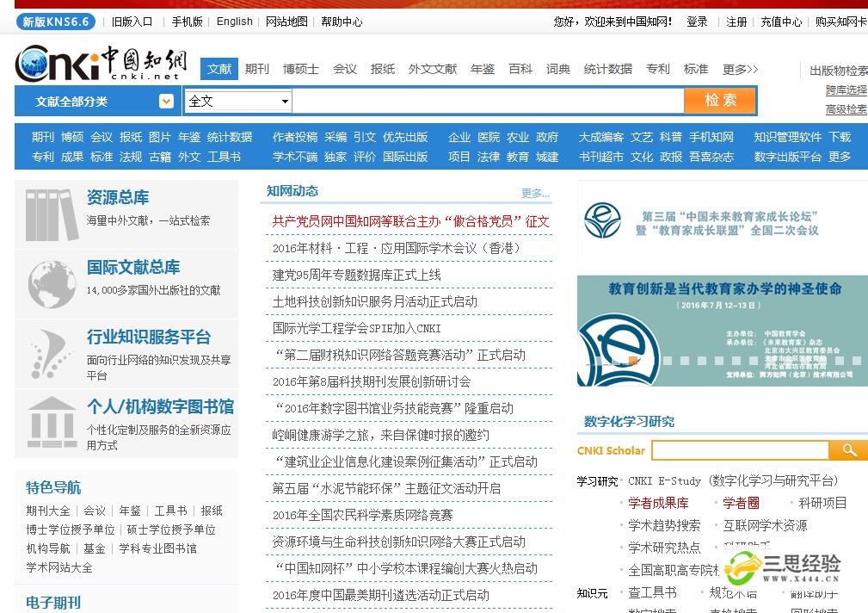This screenshot has width=868, height=613.
Task: Click 登录 to sign in
Action: click(x=697, y=22)
